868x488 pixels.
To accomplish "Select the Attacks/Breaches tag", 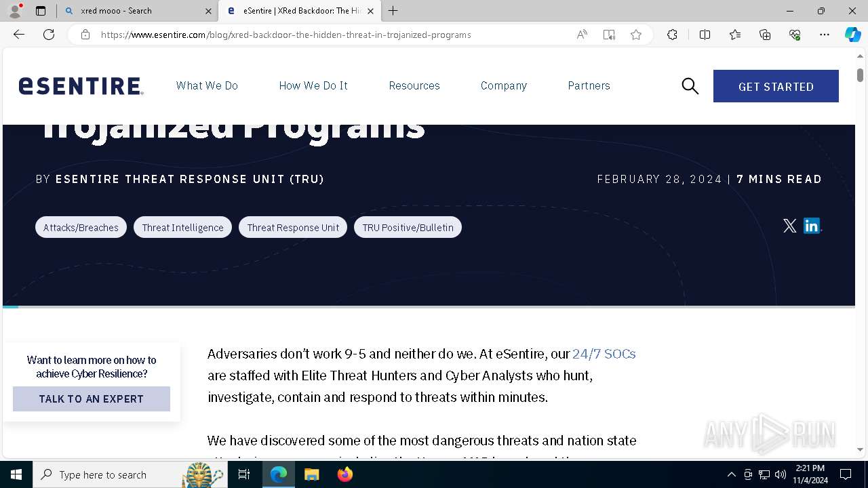I will pyautogui.click(x=81, y=227).
